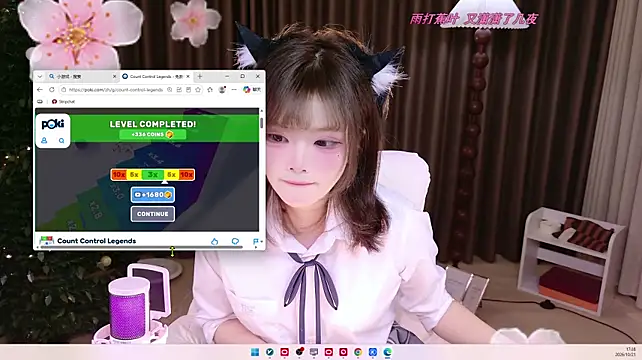The width and height of the screenshot is (642, 360).
Task: Click the poki.com address bar URL
Action: point(116,90)
